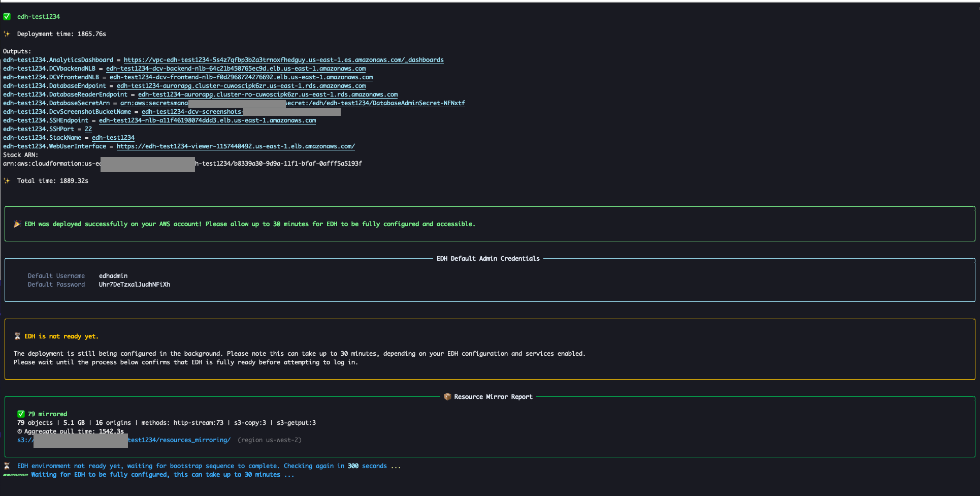
Task: Click the package icon beside Resource Mirror Report
Action: click(x=447, y=397)
